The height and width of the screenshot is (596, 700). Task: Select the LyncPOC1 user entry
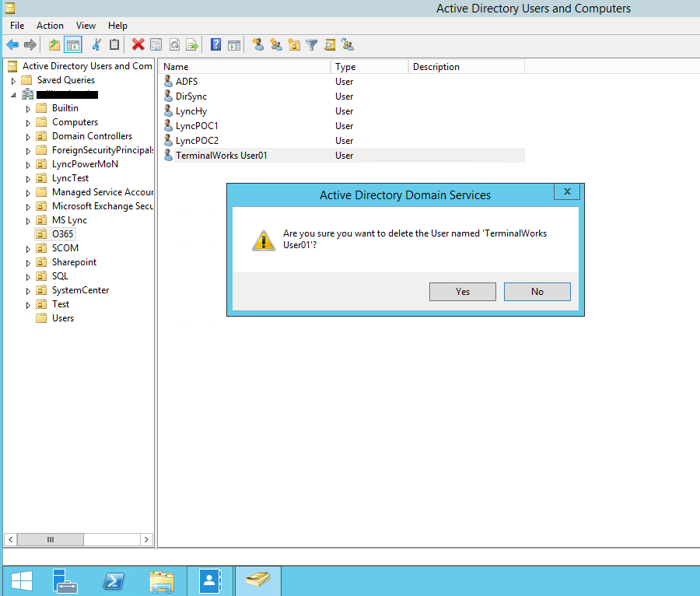(197, 125)
